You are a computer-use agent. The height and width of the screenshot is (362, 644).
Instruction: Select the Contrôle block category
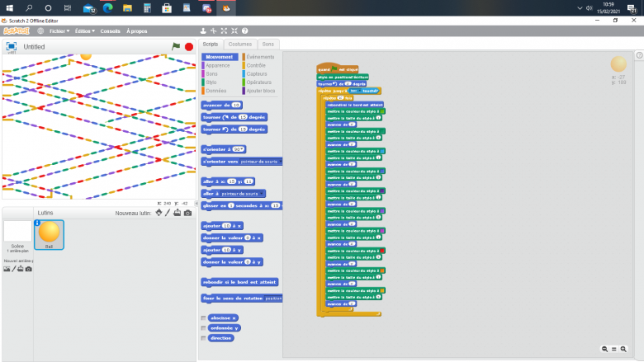click(x=256, y=65)
